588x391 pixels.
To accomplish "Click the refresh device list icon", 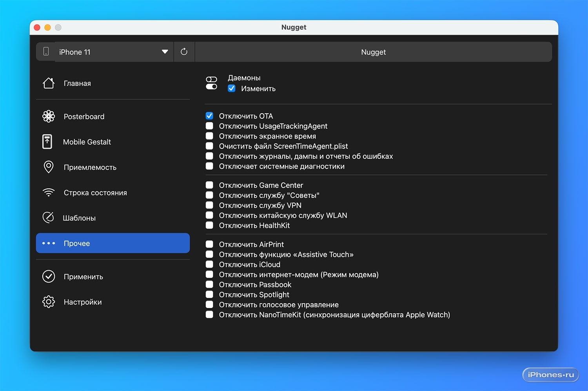I will point(184,52).
